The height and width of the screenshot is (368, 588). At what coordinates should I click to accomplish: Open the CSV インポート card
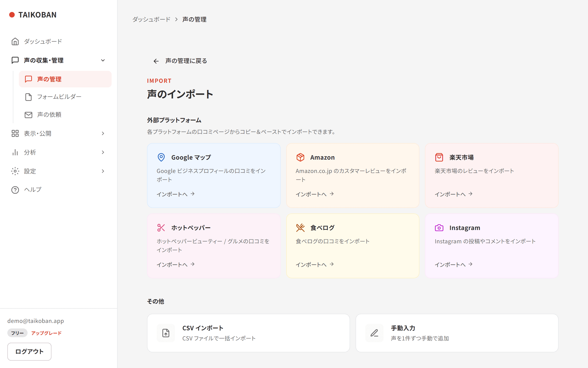coord(248,333)
